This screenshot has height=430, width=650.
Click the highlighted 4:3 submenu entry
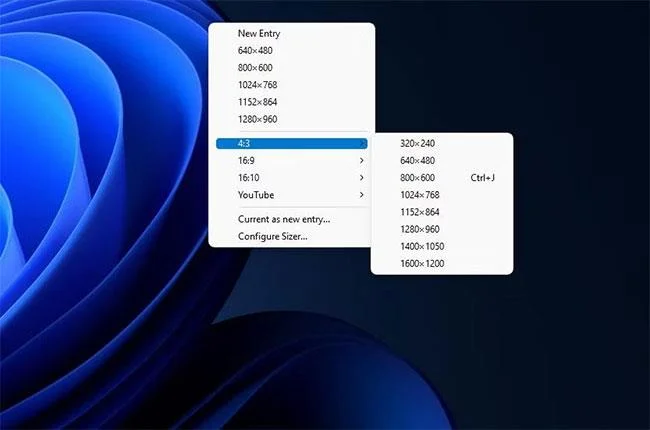pyautogui.click(x=291, y=143)
